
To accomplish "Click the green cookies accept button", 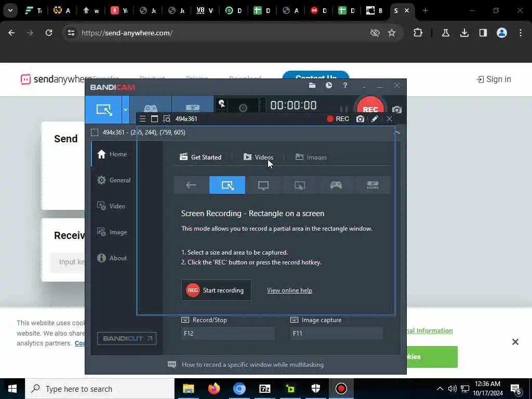I will (x=432, y=356).
